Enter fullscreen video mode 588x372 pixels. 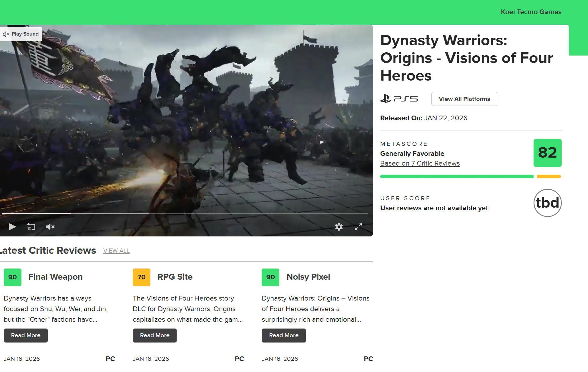(358, 227)
